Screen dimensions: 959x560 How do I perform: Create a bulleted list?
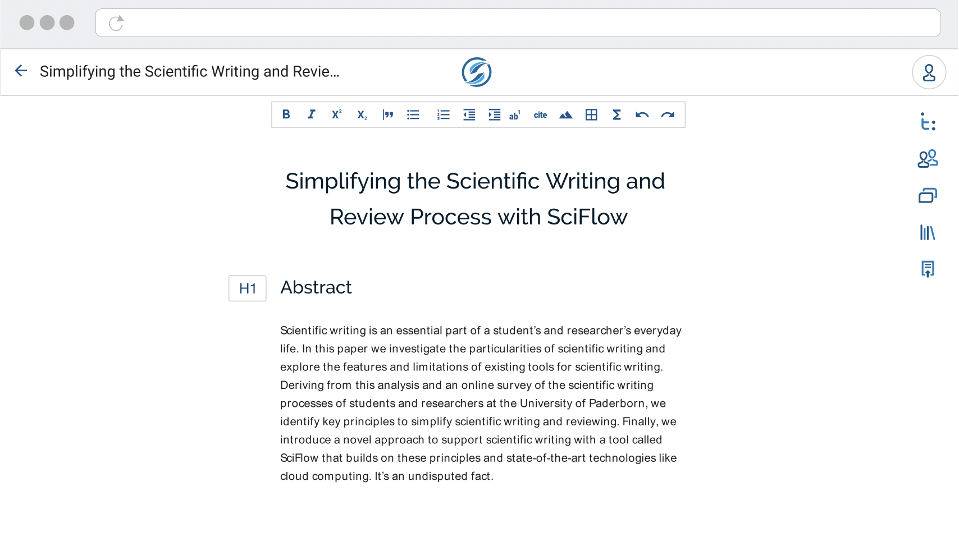pos(413,114)
